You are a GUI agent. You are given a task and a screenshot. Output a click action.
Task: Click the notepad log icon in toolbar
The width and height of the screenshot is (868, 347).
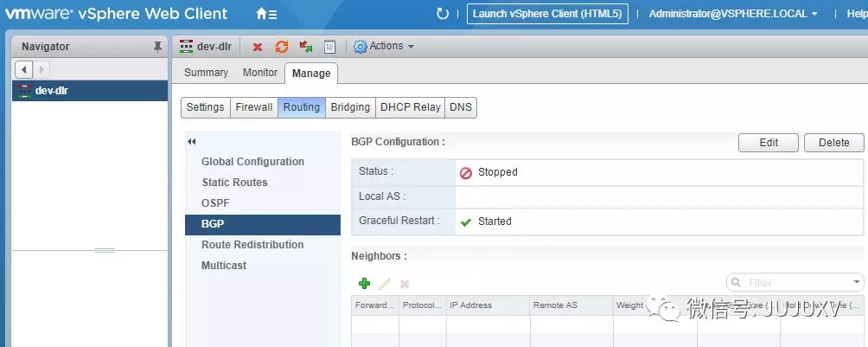(330, 47)
